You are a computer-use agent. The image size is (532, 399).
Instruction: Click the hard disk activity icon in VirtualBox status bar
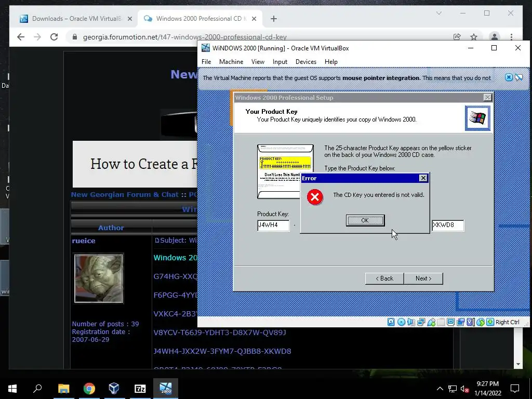tap(391, 322)
